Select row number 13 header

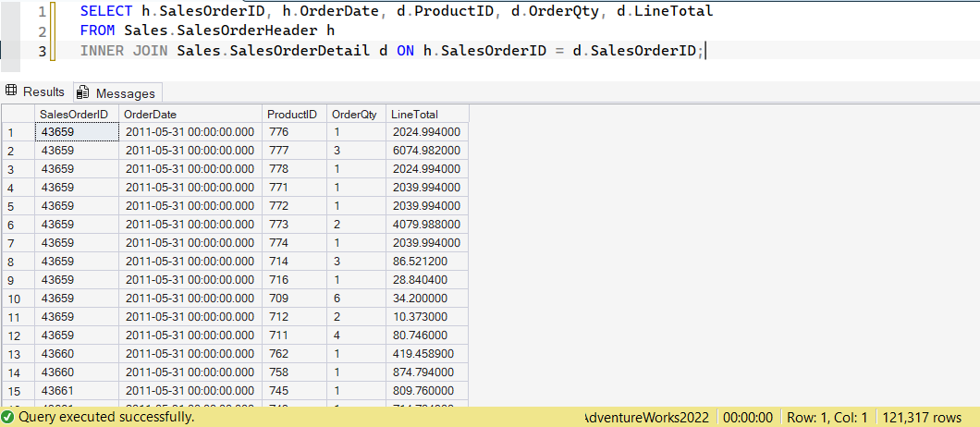click(x=18, y=354)
